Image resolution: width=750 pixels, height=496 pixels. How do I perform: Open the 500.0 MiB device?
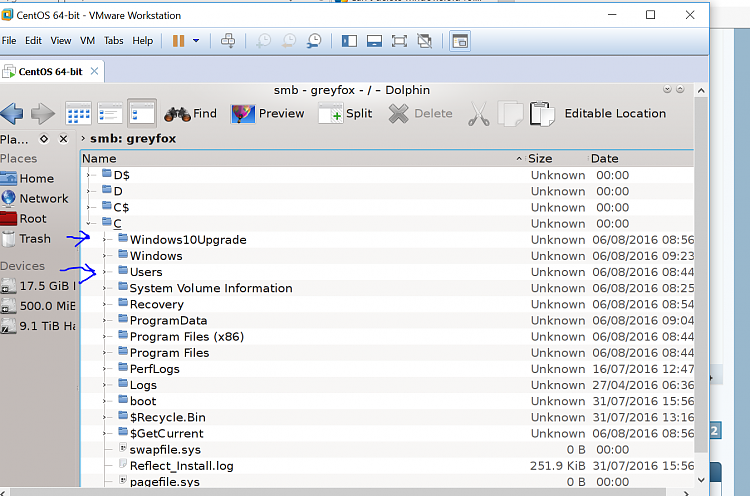[37, 306]
